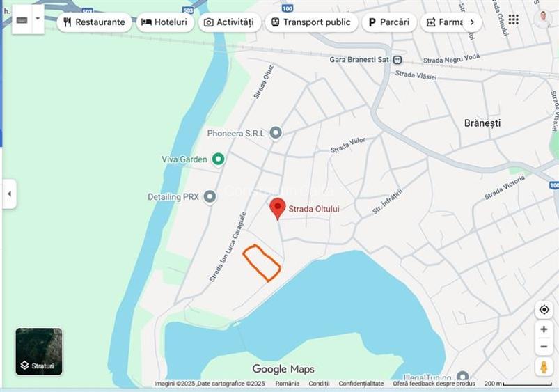Click the Phoneera S.R.L place marker

[x=275, y=133]
